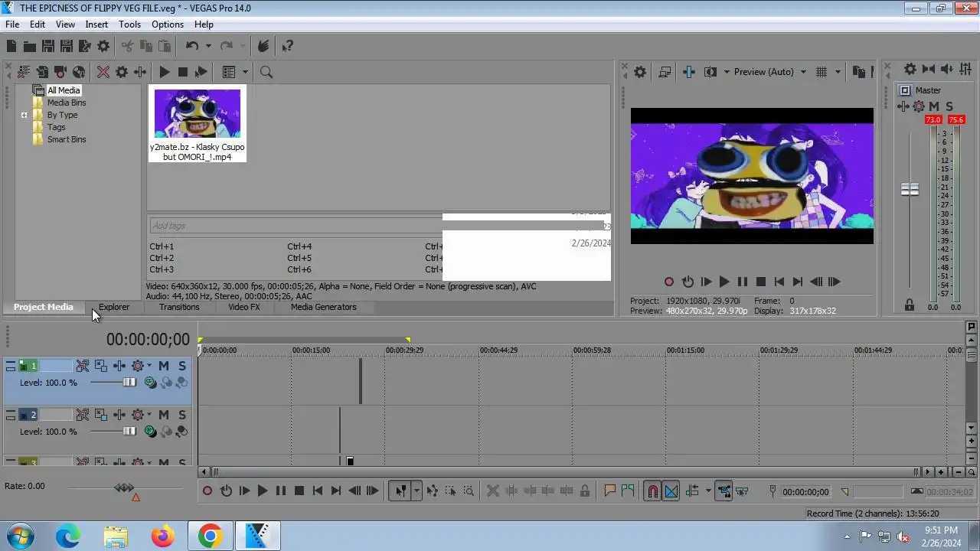Toggle mute on the Master bus
The height and width of the screenshot is (551, 980).
(934, 106)
